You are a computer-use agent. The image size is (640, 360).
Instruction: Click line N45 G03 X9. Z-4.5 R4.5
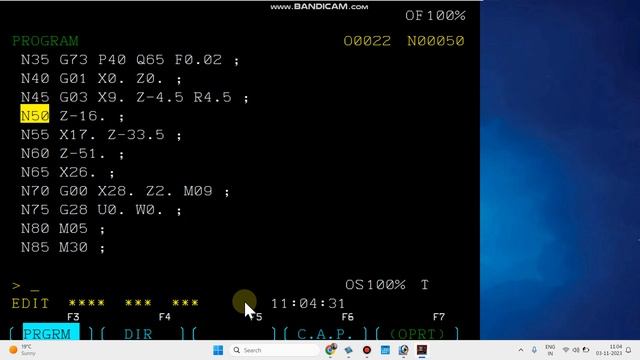pyautogui.click(x=134, y=98)
